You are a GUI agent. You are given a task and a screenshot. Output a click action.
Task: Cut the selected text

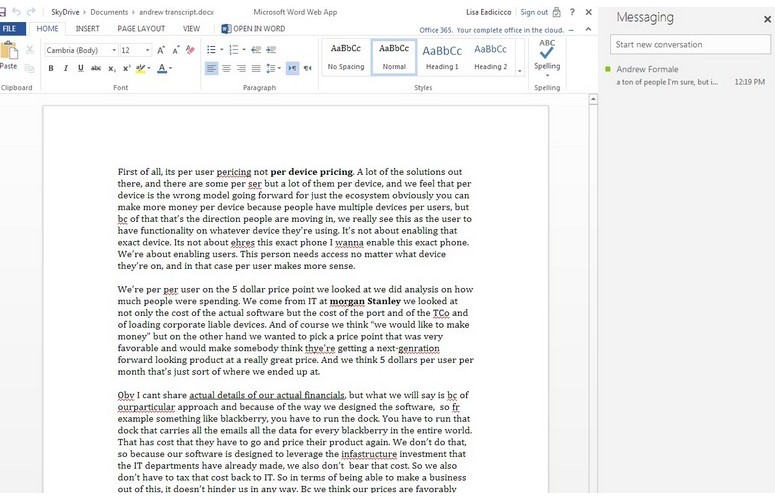30,50
